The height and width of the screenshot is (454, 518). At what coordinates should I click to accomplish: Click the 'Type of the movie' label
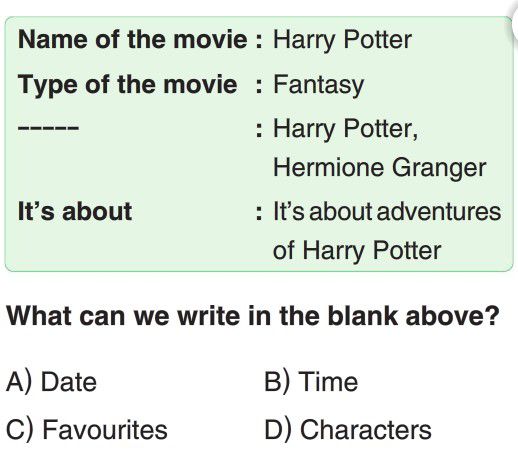[x=128, y=85]
